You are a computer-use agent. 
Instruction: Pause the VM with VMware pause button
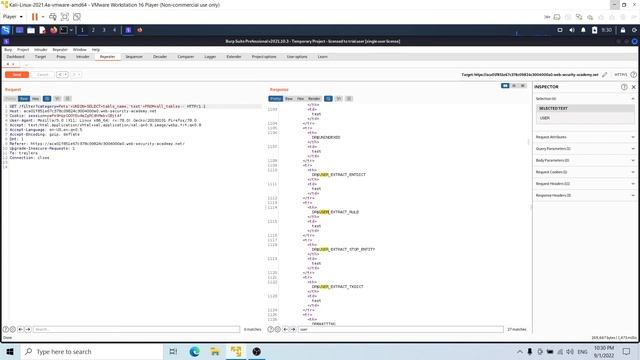click(x=35, y=17)
